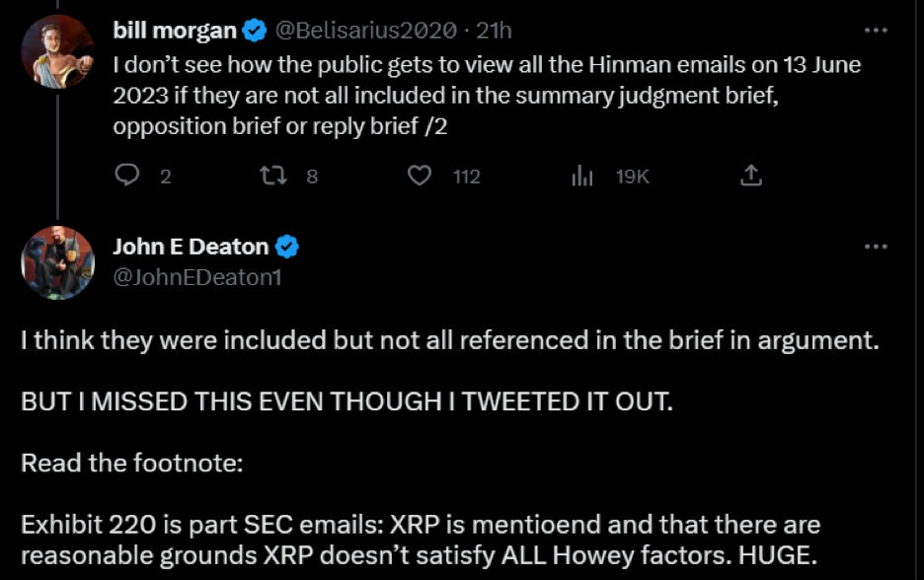Open bill morgan's profile picture
924x580 pixels.
pyautogui.click(x=57, y=51)
